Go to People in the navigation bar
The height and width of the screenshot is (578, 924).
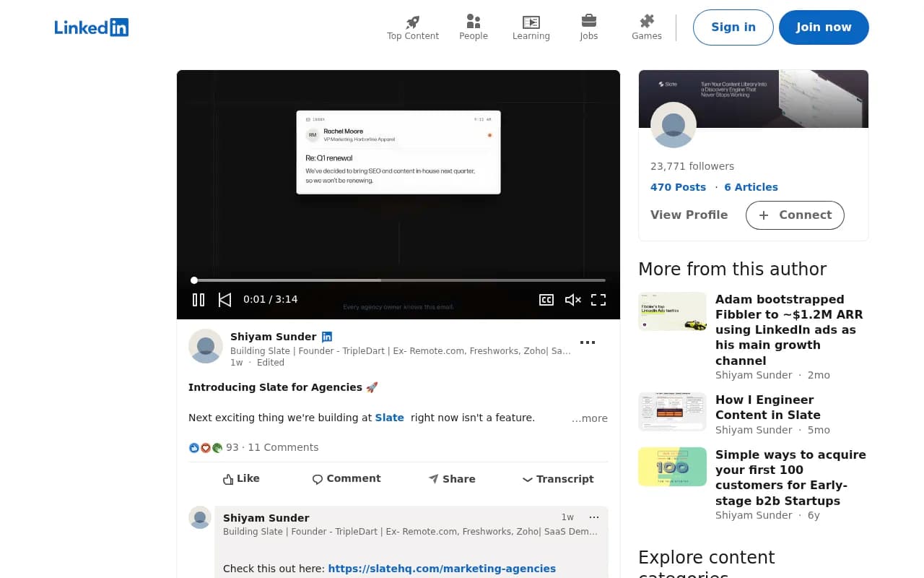tap(474, 28)
